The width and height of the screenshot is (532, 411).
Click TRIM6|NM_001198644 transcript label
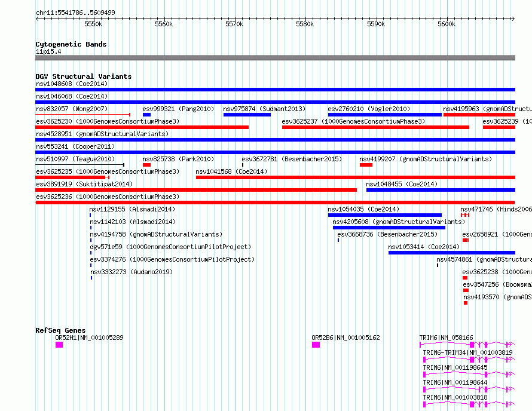[455, 382]
